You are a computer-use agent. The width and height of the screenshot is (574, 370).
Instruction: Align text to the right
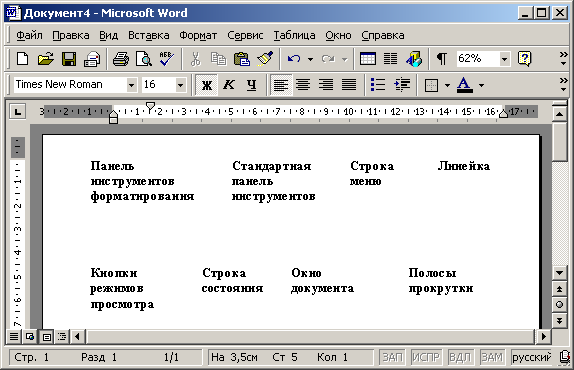(326, 85)
